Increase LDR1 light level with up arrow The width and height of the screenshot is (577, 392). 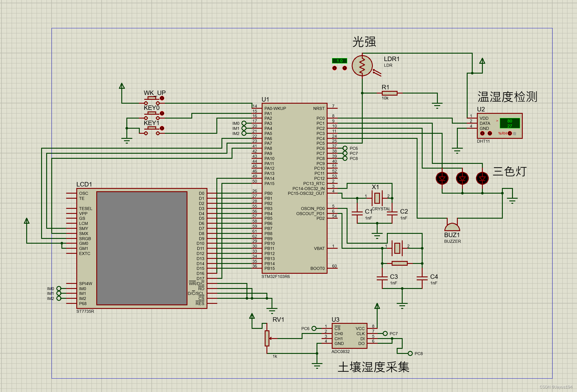(345, 68)
